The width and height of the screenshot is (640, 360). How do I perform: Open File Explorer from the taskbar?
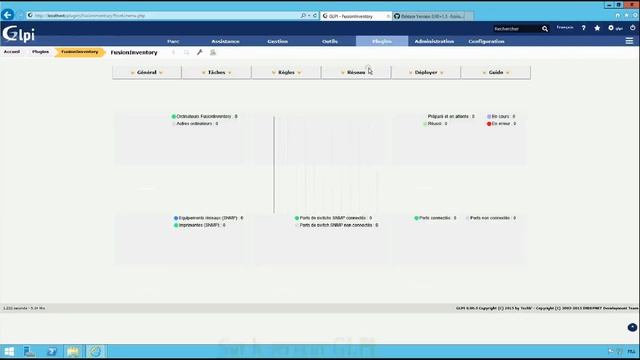[73, 351]
